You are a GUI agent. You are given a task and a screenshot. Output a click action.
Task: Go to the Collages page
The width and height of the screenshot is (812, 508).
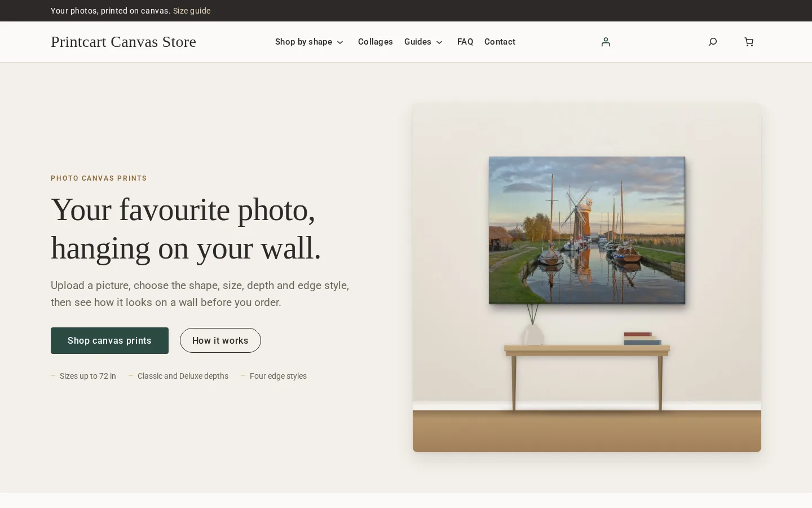[376, 42]
